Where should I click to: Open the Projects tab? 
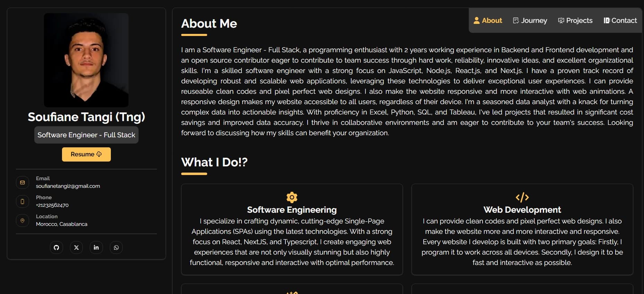(x=575, y=20)
